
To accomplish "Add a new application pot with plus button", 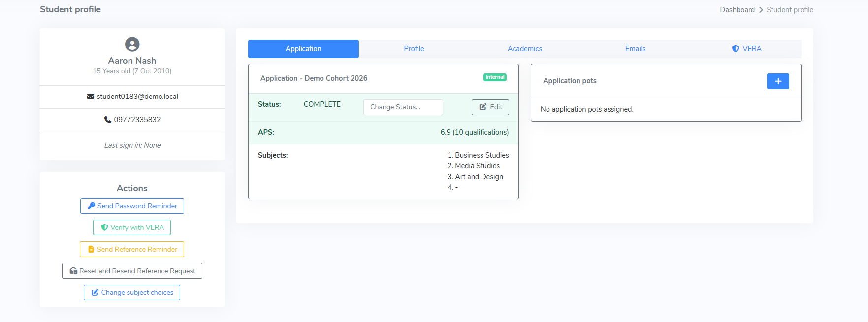I will [x=778, y=81].
